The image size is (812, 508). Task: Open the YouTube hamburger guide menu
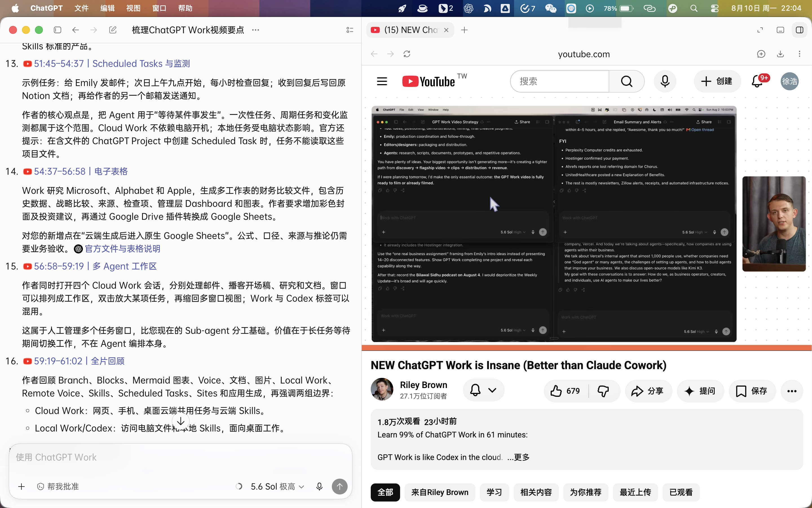tap(382, 81)
